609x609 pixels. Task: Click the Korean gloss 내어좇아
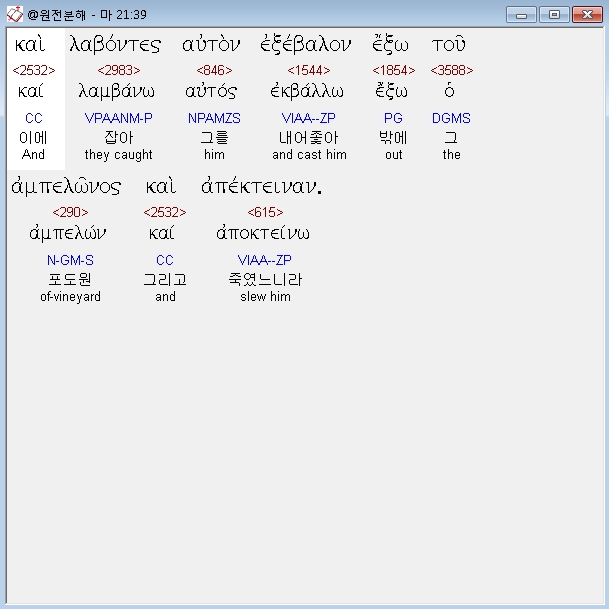[309, 137]
